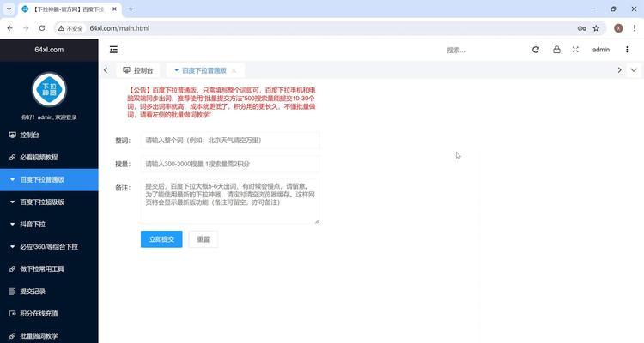Open the saved password key icon

[581, 28]
